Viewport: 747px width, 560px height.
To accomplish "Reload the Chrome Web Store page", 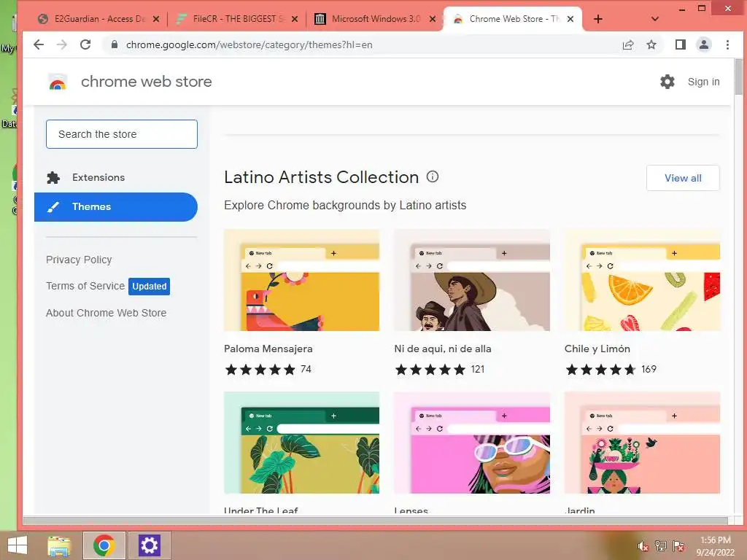I will [85, 44].
